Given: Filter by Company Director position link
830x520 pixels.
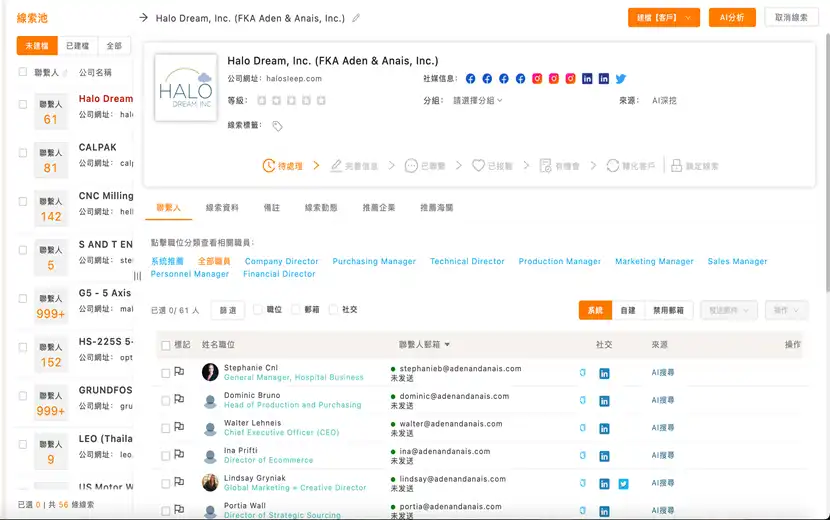Looking at the screenshot, I should [x=282, y=262].
